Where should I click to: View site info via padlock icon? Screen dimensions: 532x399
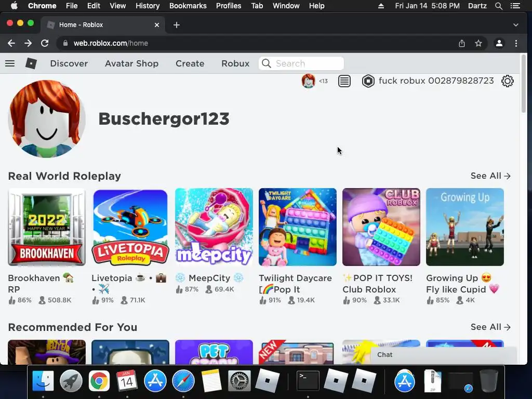point(65,43)
